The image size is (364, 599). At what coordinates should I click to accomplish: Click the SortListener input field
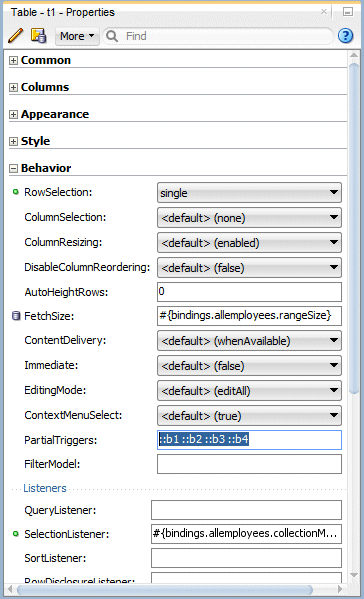(246, 558)
